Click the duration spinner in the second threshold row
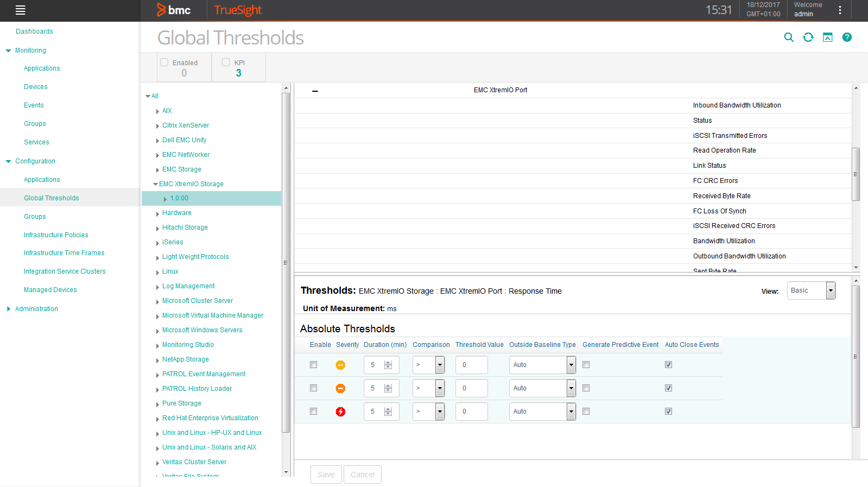 (x=388, y=388)
